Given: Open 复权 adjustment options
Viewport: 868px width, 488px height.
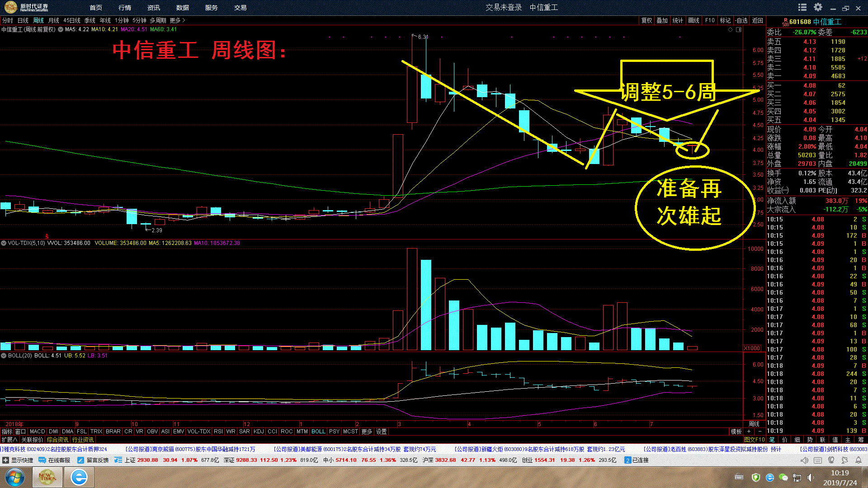Looking at the screenshot, I should click(x=647, y=20).
